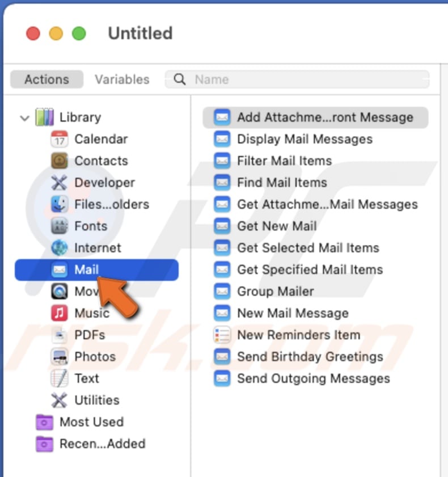Select the Send Birthday Greetings action text
This screenshot has height=477, width=448.
pos(310,357)
